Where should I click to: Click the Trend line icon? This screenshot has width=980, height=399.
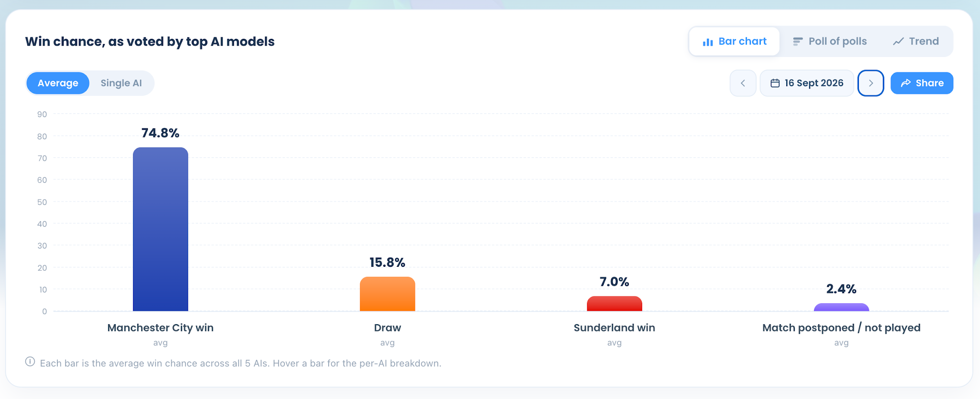coord(898,42)
